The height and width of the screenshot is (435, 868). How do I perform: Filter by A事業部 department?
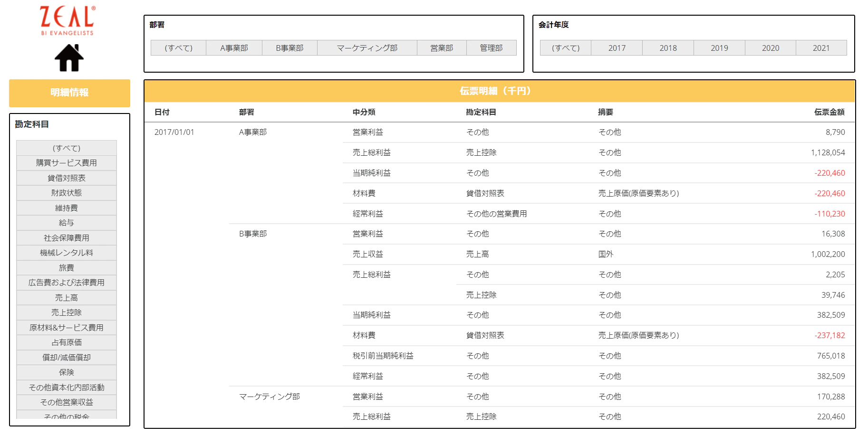[x=234, y=48]
